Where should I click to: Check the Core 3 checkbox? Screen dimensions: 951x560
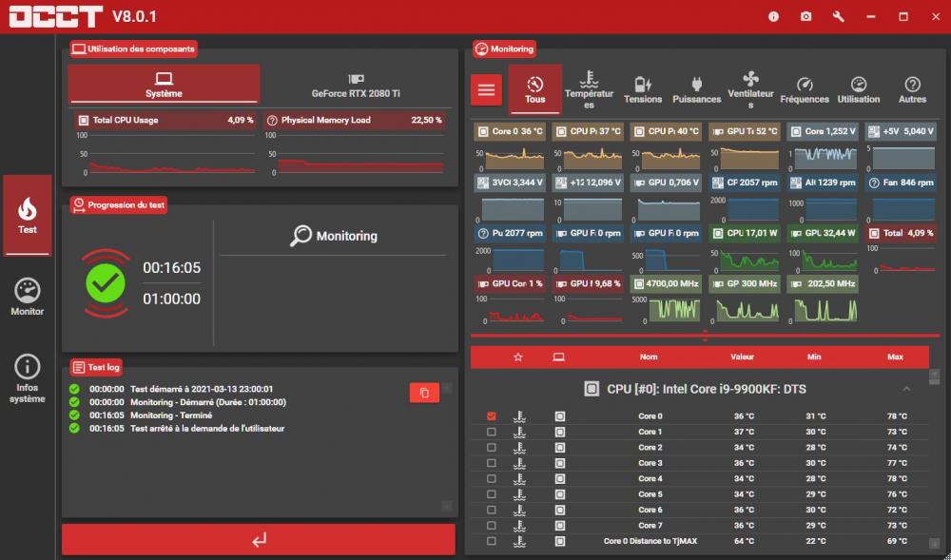[492, 463]
